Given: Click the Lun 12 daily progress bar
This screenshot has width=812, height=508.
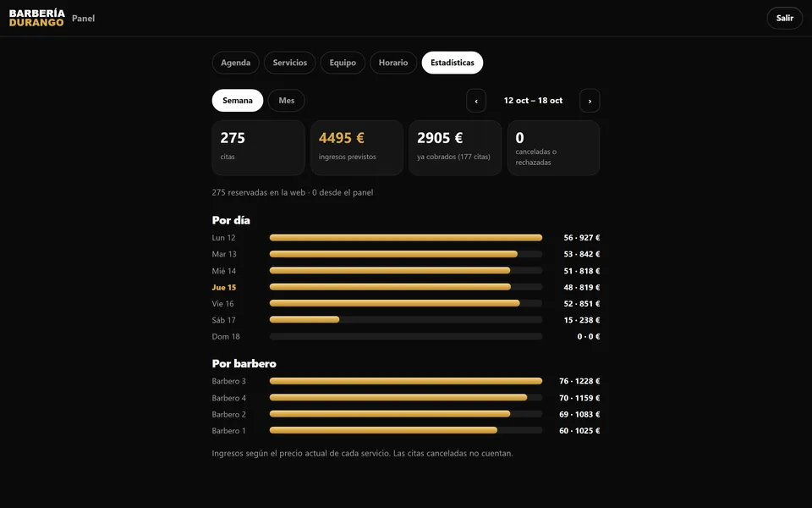Looking at the screenshot, I should click(406, 238).
